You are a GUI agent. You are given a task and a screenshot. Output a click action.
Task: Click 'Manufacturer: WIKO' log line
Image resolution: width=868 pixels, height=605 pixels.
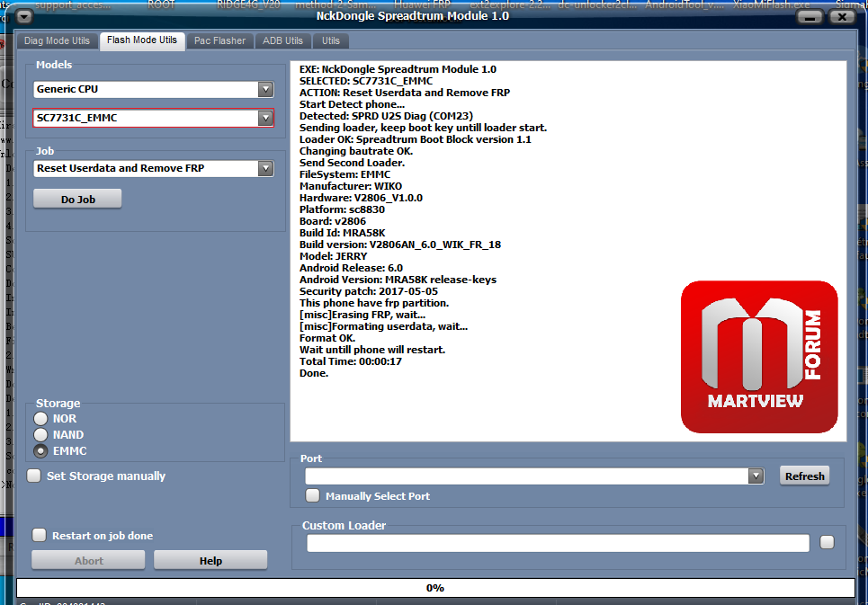(351, 186)
